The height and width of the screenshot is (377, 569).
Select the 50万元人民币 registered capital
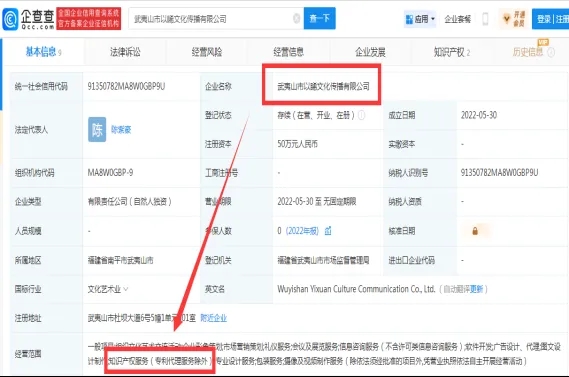click(298, 144)
